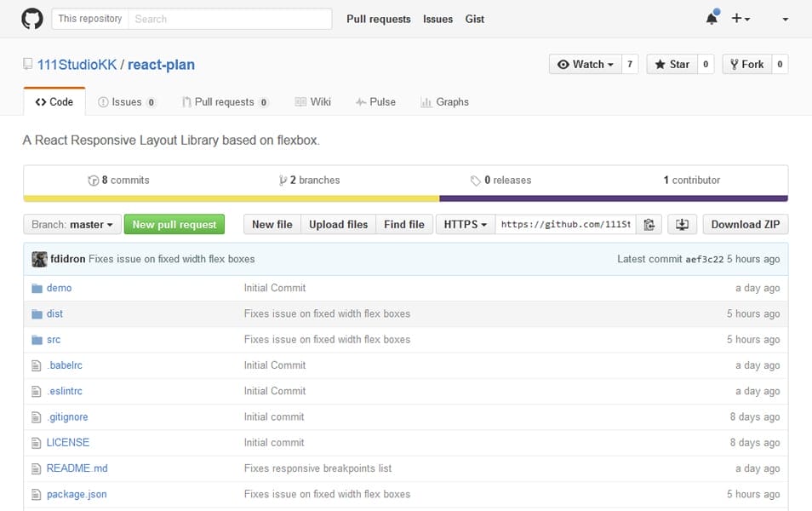The image size is (812, 511).
Task: Click the LICENSE file icon
Action: 37,443
